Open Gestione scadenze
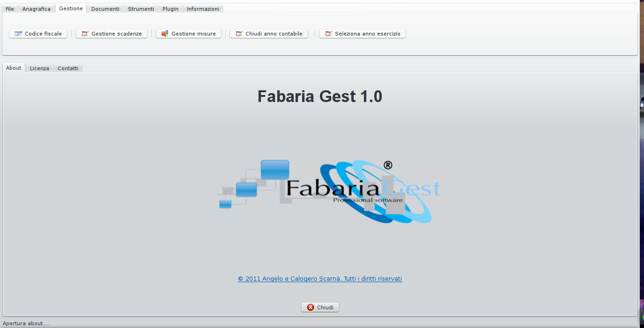Image resolution: width=644 pixels, height=328 pixels. 111,34
